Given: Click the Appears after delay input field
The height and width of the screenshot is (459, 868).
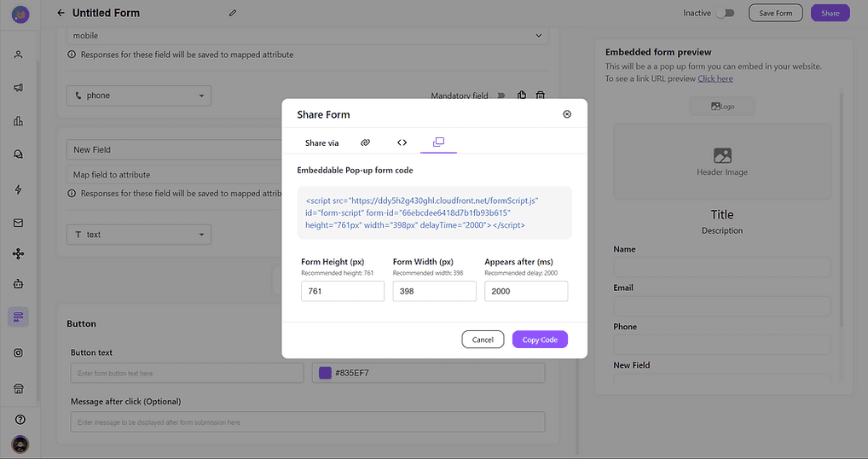Looking at the screenshot, I should (x=526, y=291).
